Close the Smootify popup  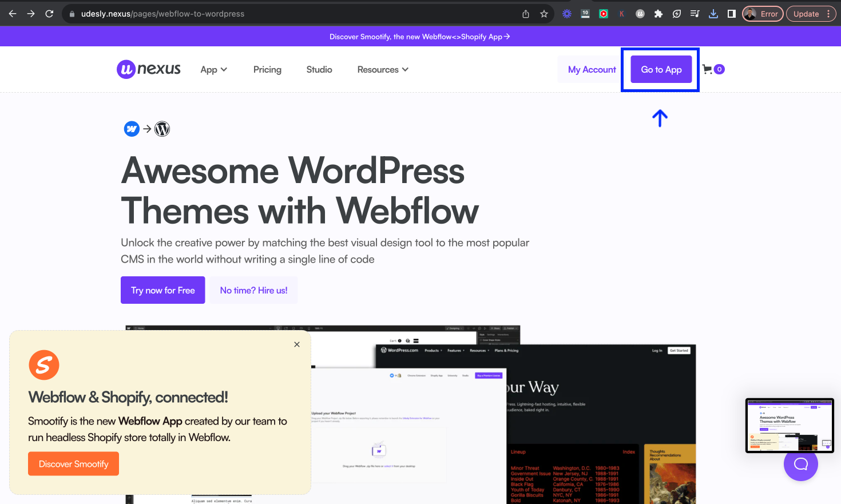297,344
